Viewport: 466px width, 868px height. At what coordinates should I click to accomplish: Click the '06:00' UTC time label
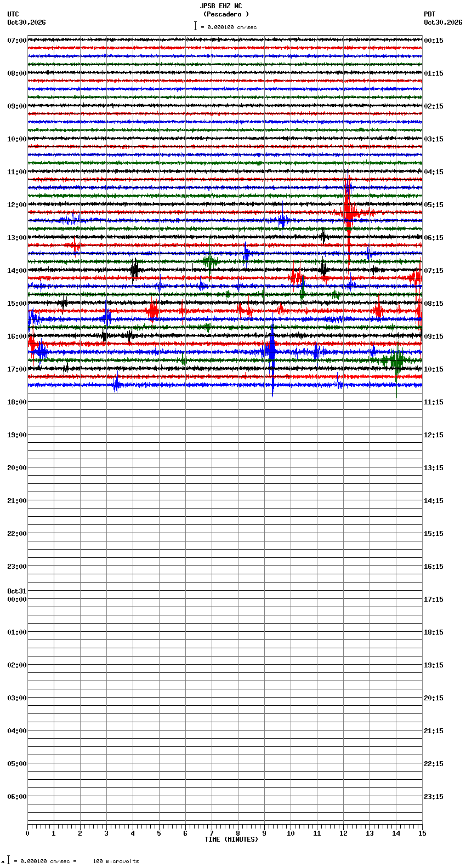(x=17, y=797)
